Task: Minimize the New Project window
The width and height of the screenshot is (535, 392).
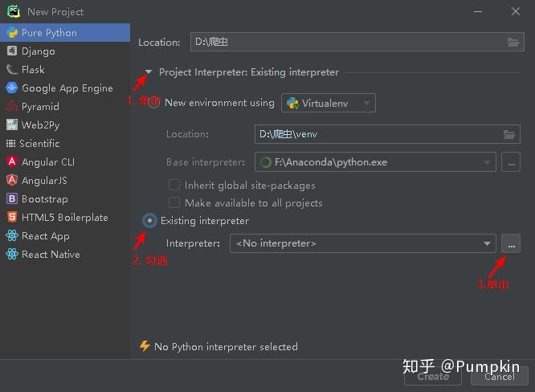Action: point(478,11)
